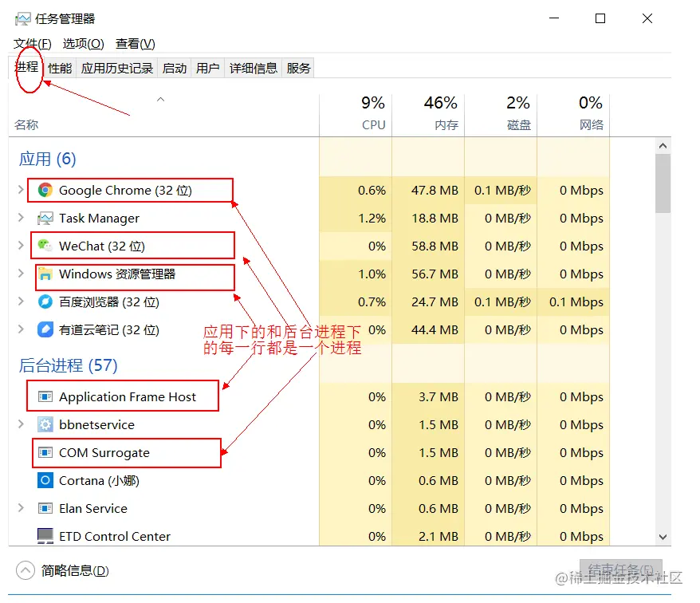This screenshot has width=700, height=603.
Task: Click the Windows 资源管理器 folder icon
Action: tap(46, 274)
